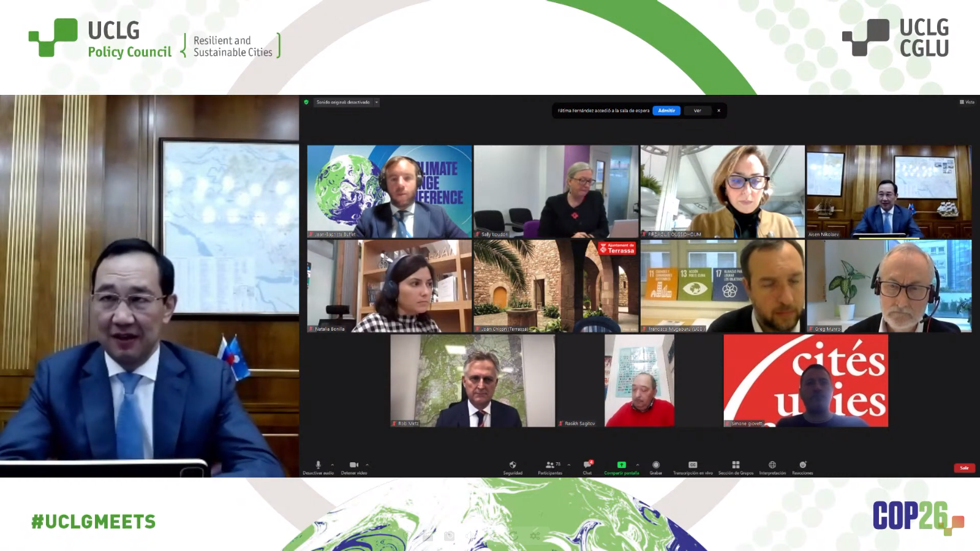Leave meeting with red Salir button
980x551 pixels.
(964, 468)
